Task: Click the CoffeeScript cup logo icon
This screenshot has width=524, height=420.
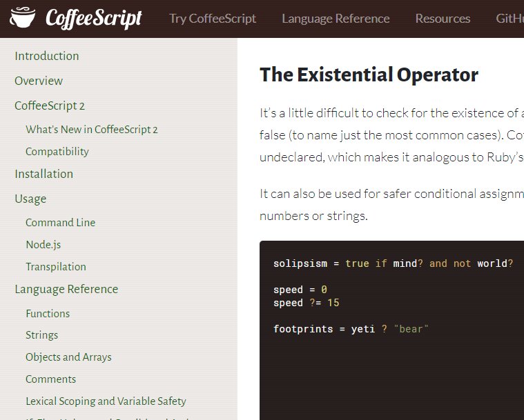Action: [x=22, y=17]
